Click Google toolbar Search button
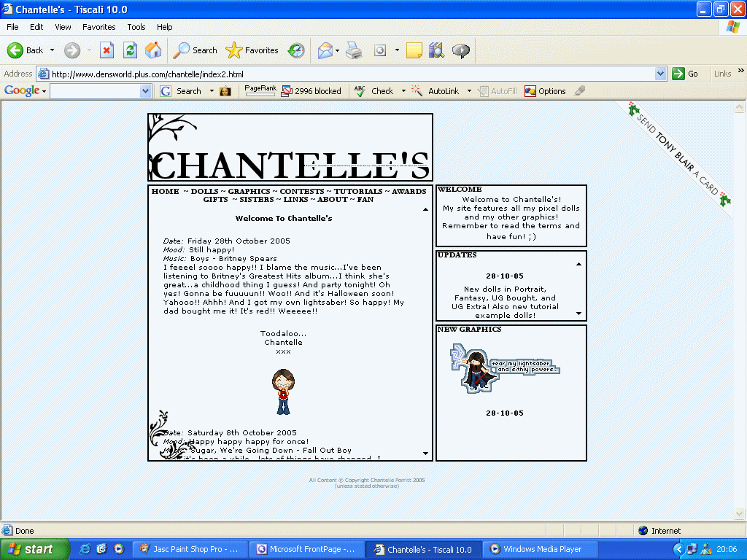The width and height of the screenshot is (747, 560). click(x=181, y=91)
